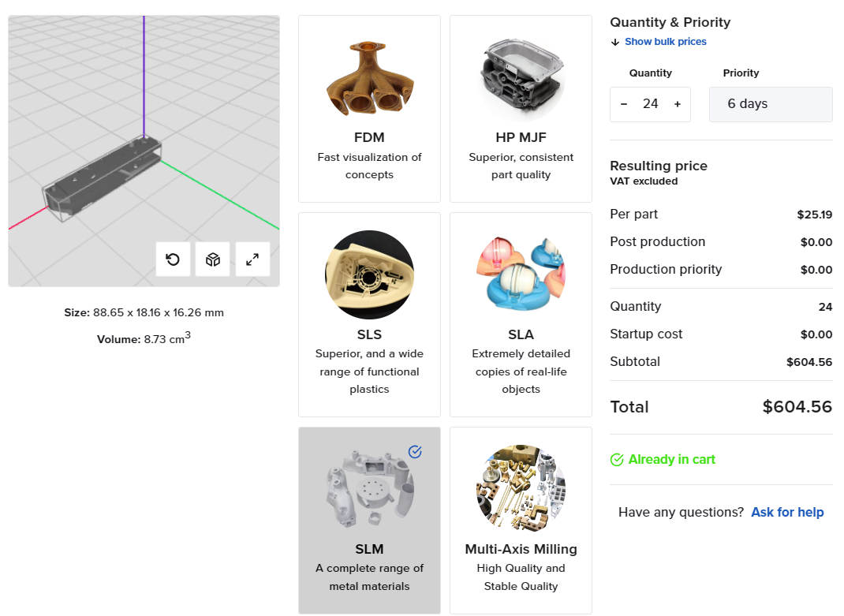Decrease quantity with the minus button
The height and width of the screenshot is (616, 844).
(x=624, y=104)
